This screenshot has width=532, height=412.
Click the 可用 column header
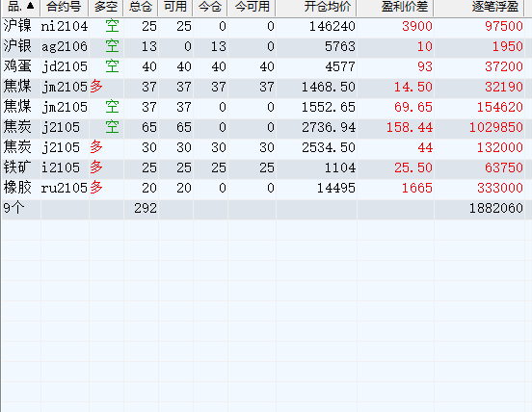click(175, 7)
